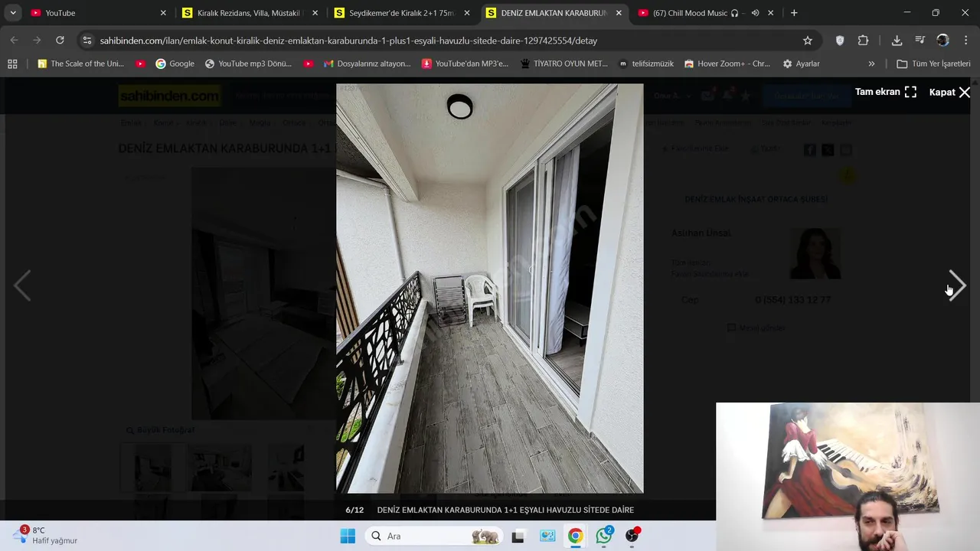Image resolution: width=980 pixels, height=551 pixels.
Task: Open the Chrome profile avatar
Action: tap(943, 41)
